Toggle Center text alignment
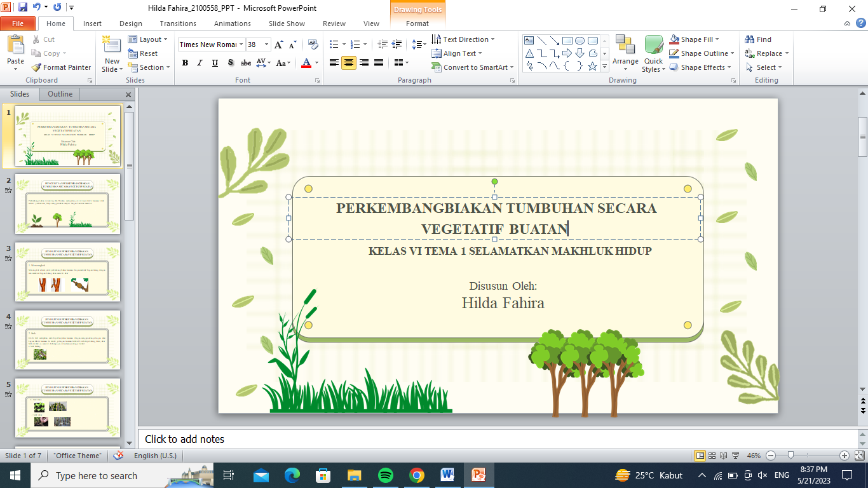 coord(349,63)
